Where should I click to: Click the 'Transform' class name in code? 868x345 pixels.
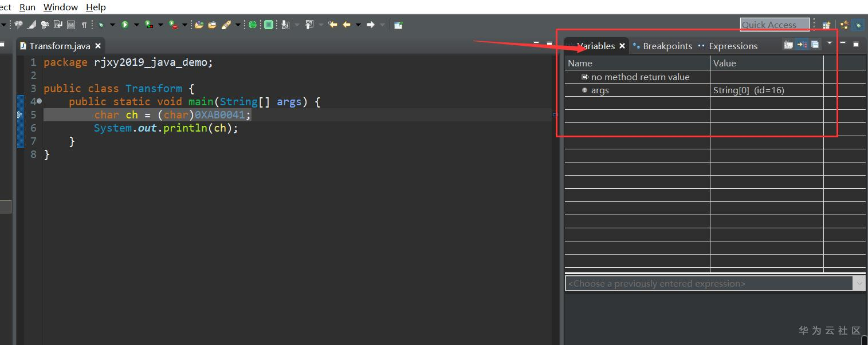click(154, 88)
